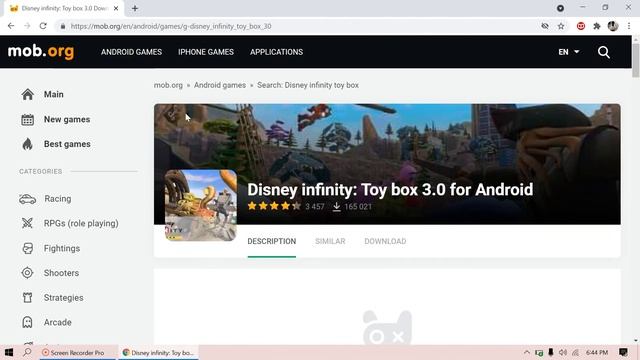Image resolution: width=640 pixels, height=360 pixels.
Task: Open the Racing category link
Action: (x=58, y=199)
